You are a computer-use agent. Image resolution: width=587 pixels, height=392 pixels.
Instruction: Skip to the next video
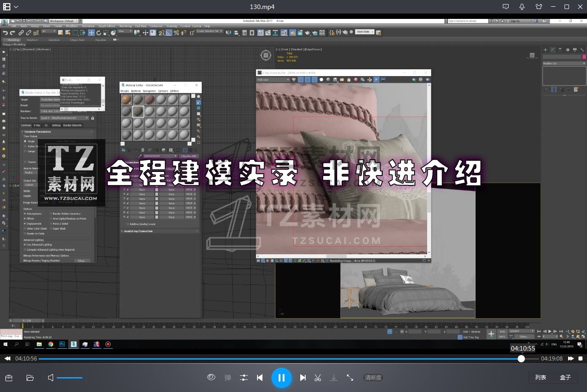(303, 378)
